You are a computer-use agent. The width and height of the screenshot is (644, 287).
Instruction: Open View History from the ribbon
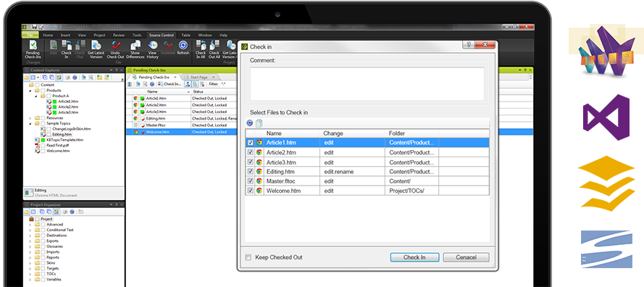152,50
